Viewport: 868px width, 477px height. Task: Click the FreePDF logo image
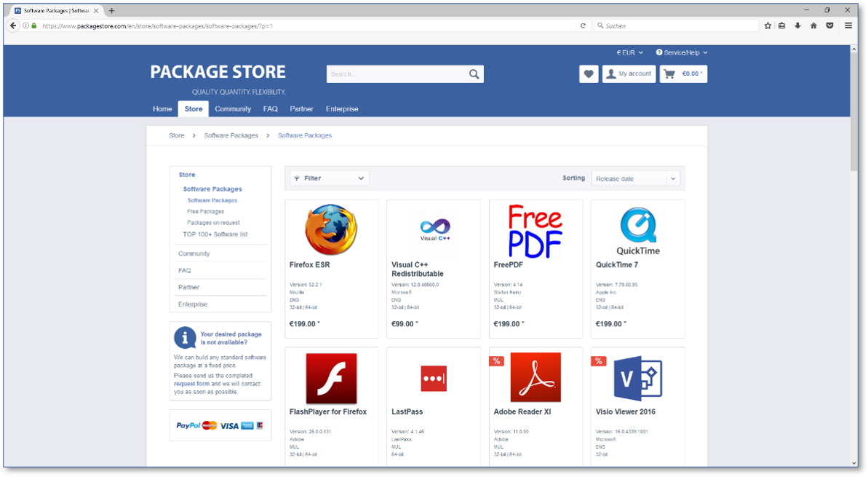[x=535, y=231]
